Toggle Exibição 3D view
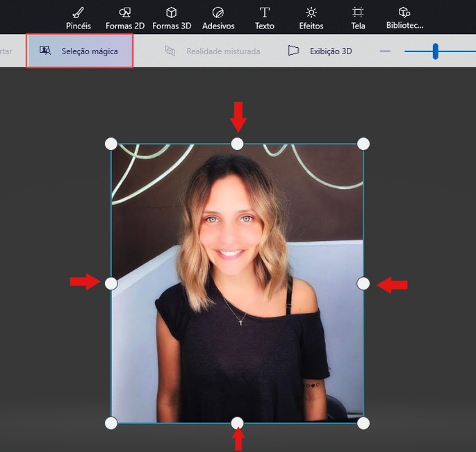476x452 pixels. [320, 51]
